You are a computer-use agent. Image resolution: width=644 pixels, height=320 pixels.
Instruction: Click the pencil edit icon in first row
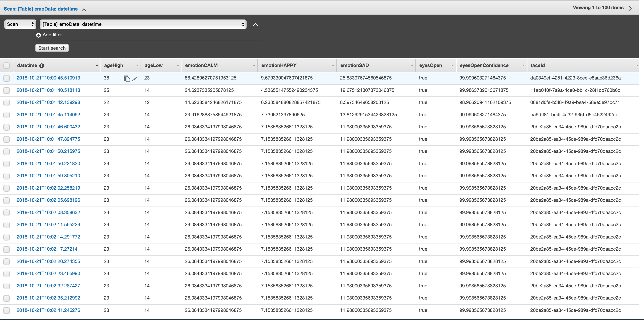tap(135, 79)
